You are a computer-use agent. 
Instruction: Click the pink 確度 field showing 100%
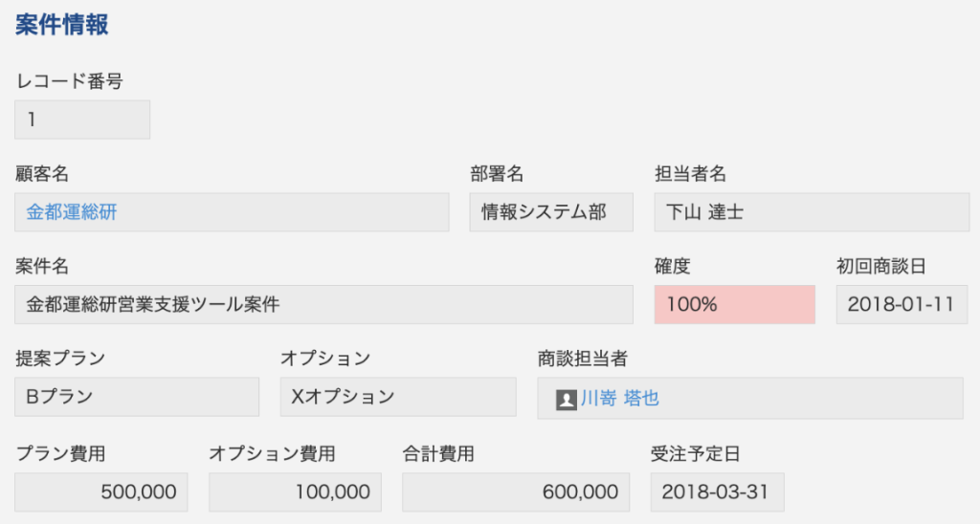(x=734, y=305)
